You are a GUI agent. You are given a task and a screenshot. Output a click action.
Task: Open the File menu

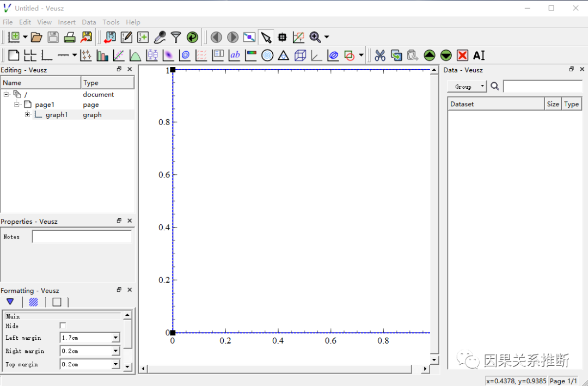pos(8,22)
